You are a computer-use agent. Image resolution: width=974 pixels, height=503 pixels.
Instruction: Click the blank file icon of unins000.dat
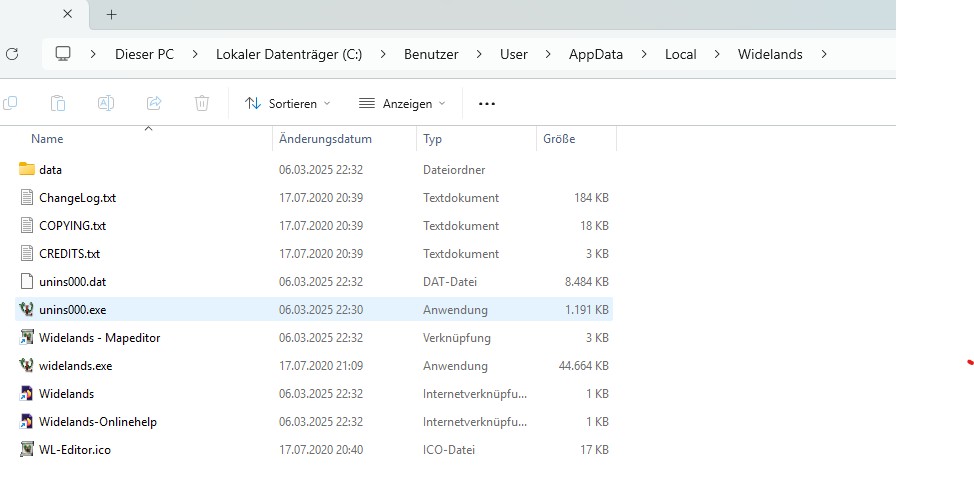click(27, 281)
